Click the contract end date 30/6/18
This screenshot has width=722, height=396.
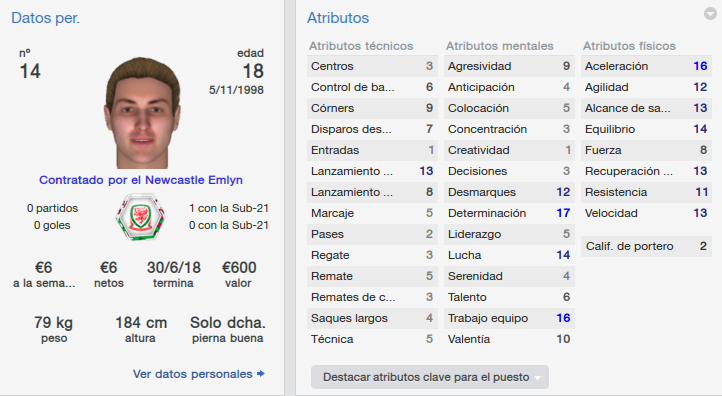(174, 268)
